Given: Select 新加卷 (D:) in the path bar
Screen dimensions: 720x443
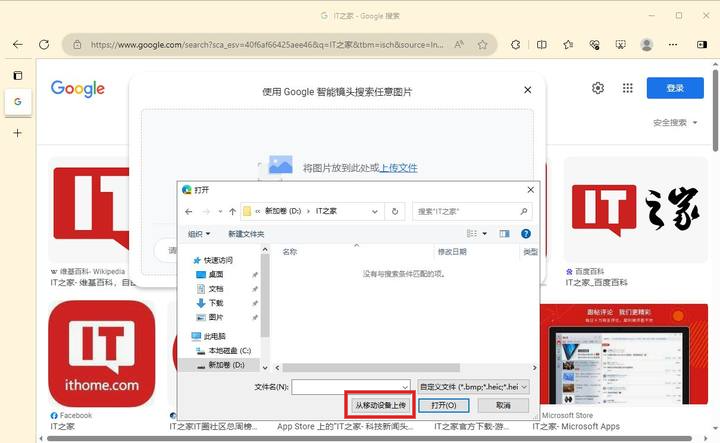Looking at the screenshot, I should point(283,211).
